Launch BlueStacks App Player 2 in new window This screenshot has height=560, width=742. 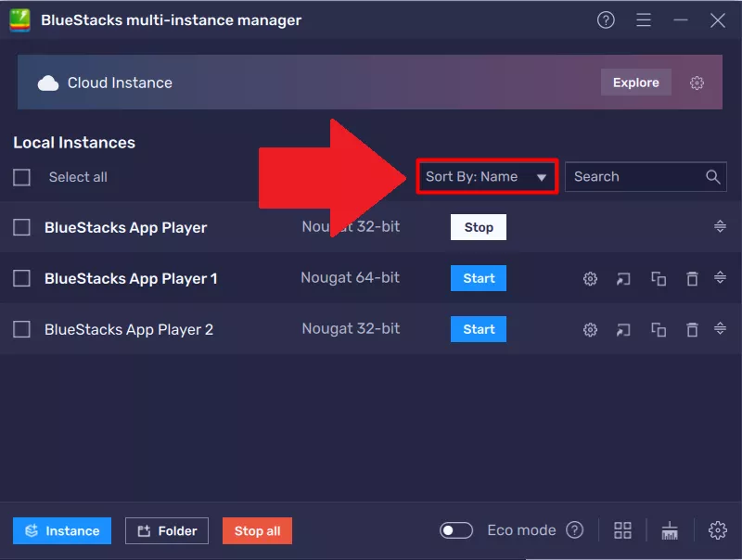[623, 329]
